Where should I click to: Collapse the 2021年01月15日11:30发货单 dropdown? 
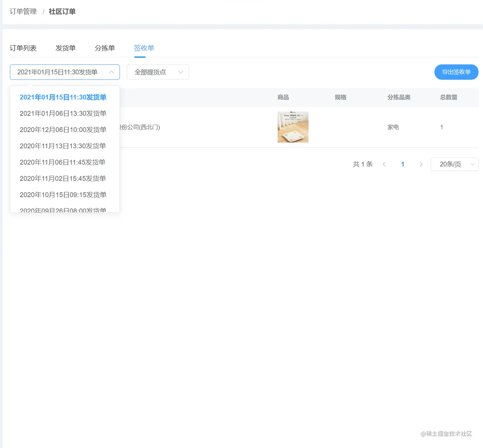65,72
